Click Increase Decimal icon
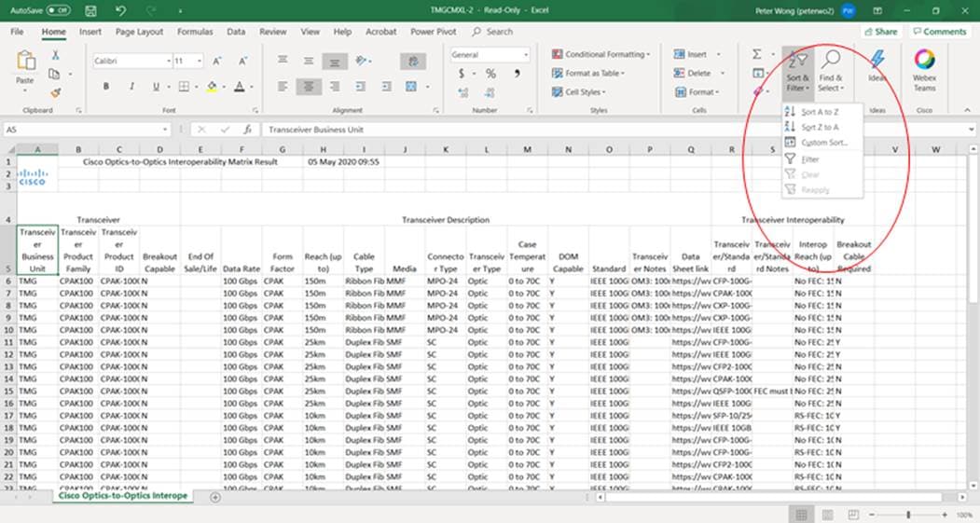Screen dimensions: 980x523 click(463, 92)
